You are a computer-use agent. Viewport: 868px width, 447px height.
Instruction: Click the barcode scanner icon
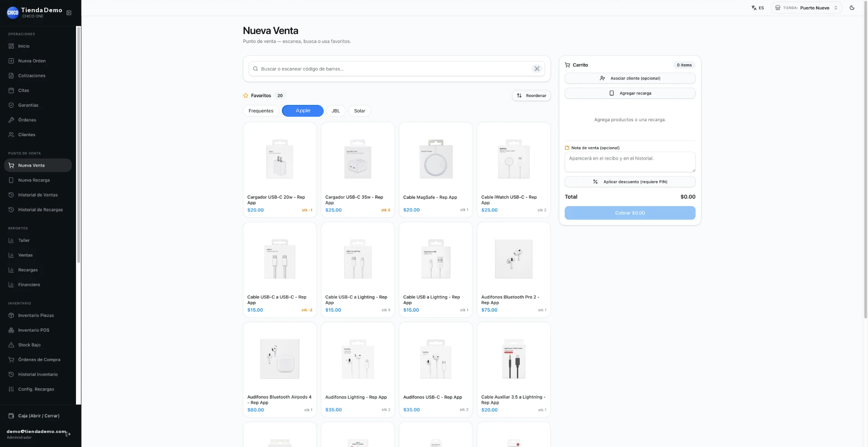(537, 69)
